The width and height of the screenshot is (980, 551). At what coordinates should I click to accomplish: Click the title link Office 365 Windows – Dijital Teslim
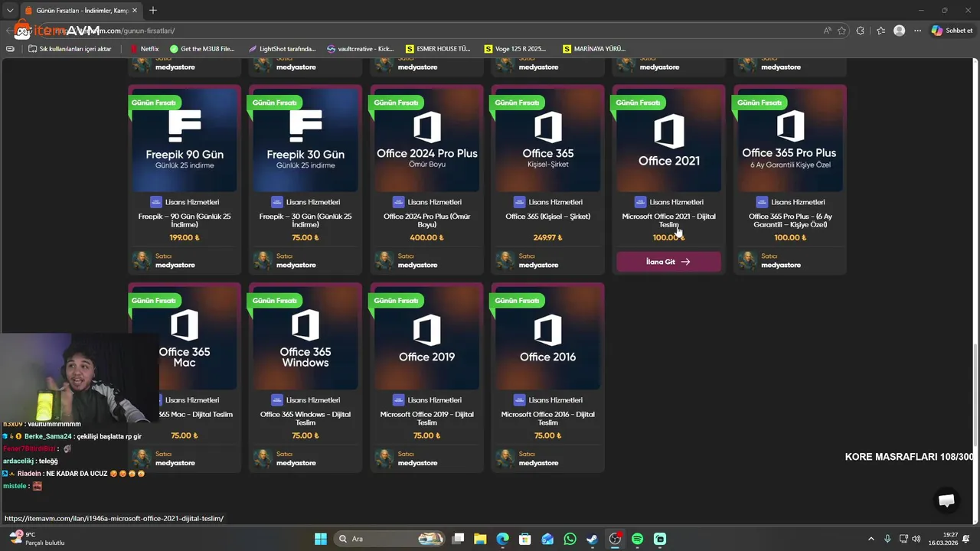(305, 419)
